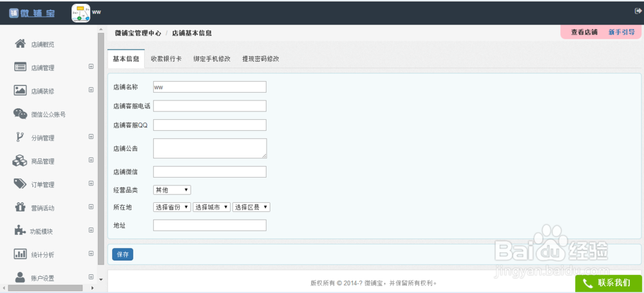Viewport: 644px width, 293px height.
Task: Click the 商品管理 boxes icon
Action: click(x=20, y=161)
